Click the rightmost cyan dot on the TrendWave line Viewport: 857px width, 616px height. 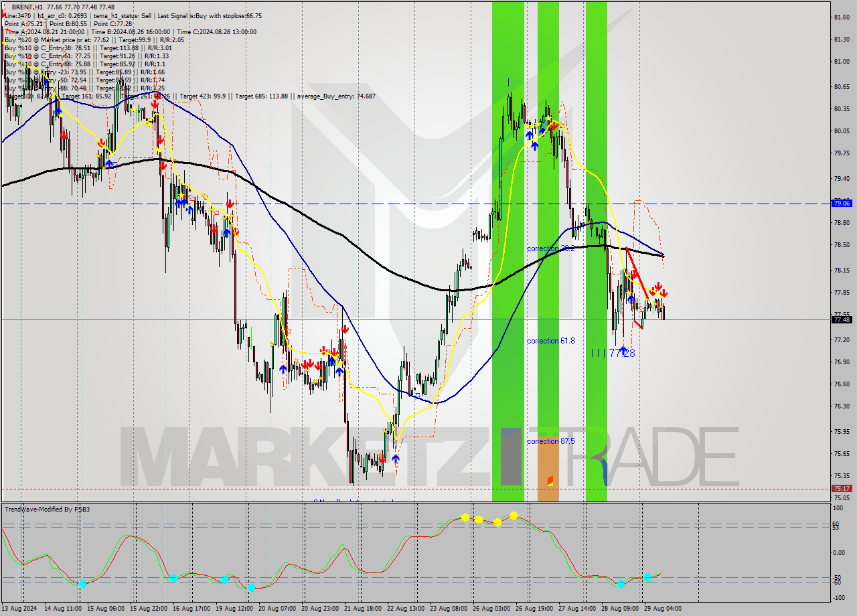click(647, 576)
